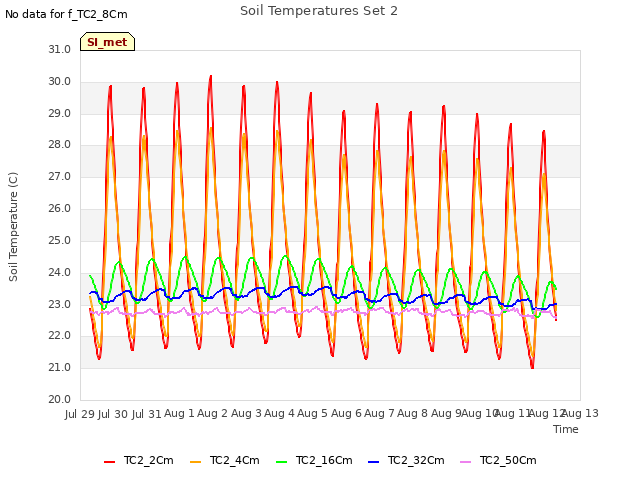Click the Aug 3 x-axis date label
Image resolution: width=640 pixels, height=480 pixels.
click(x=246, y=414)
